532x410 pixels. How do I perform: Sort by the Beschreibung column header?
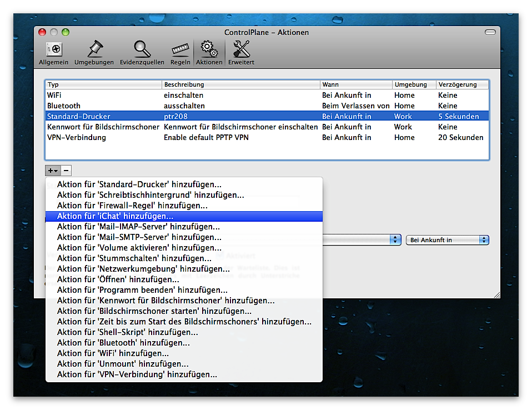241,84
